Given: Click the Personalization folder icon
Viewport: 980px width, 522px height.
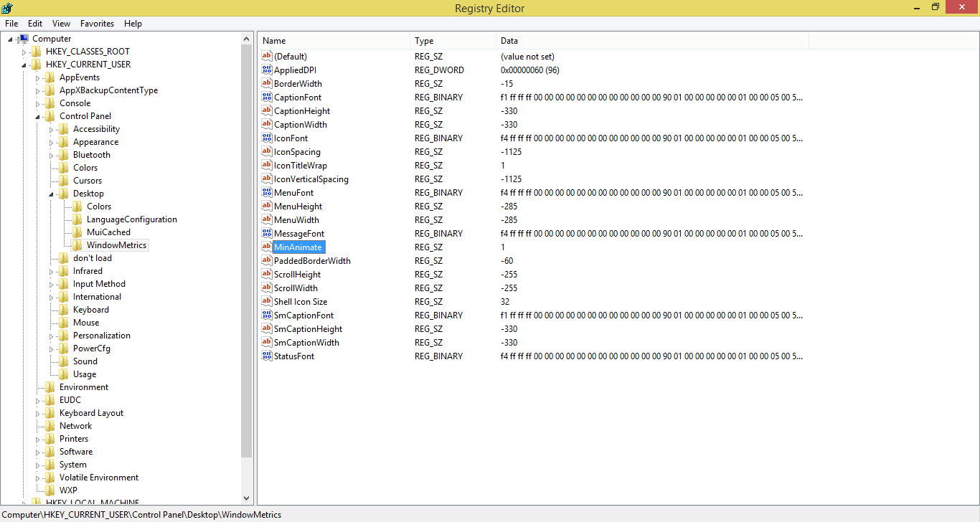Looking at the screenshot, I should coord(64,336).
